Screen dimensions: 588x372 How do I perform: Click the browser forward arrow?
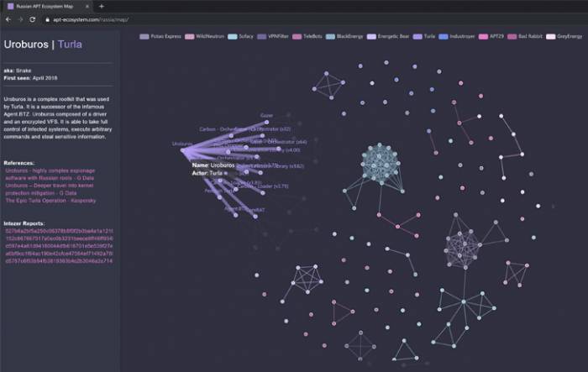pos(20,18)
